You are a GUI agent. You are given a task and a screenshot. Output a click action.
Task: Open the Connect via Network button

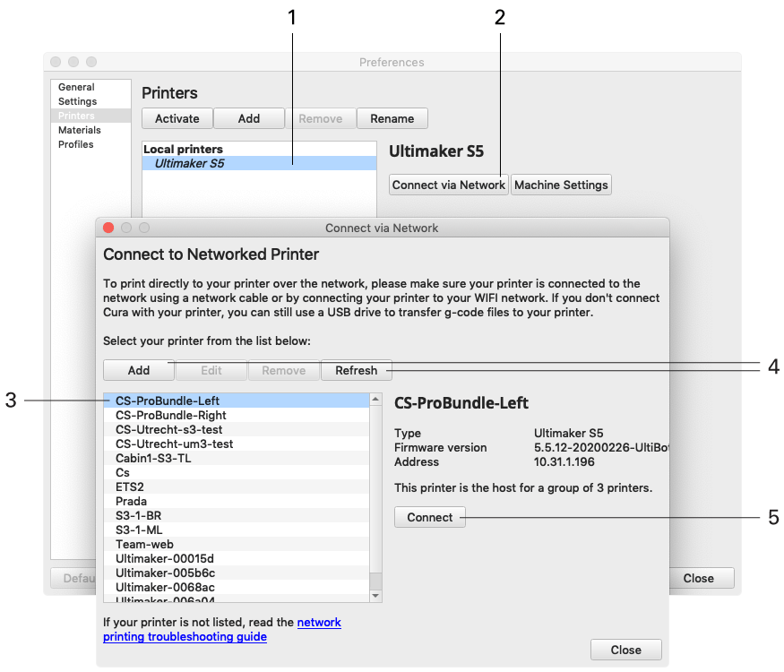point(449,185)
